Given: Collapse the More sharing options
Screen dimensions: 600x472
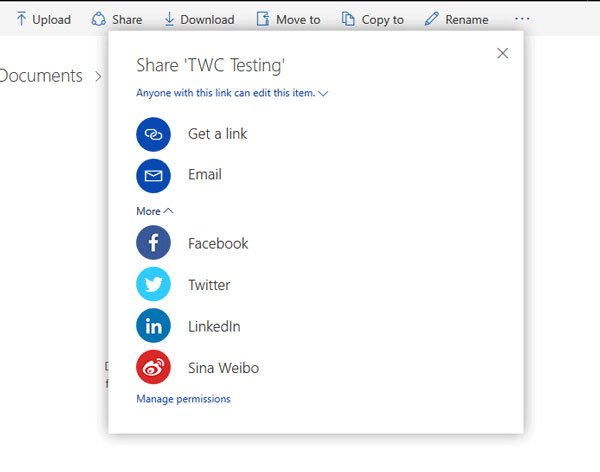Looking at the screenshot, I should (155, 211).
